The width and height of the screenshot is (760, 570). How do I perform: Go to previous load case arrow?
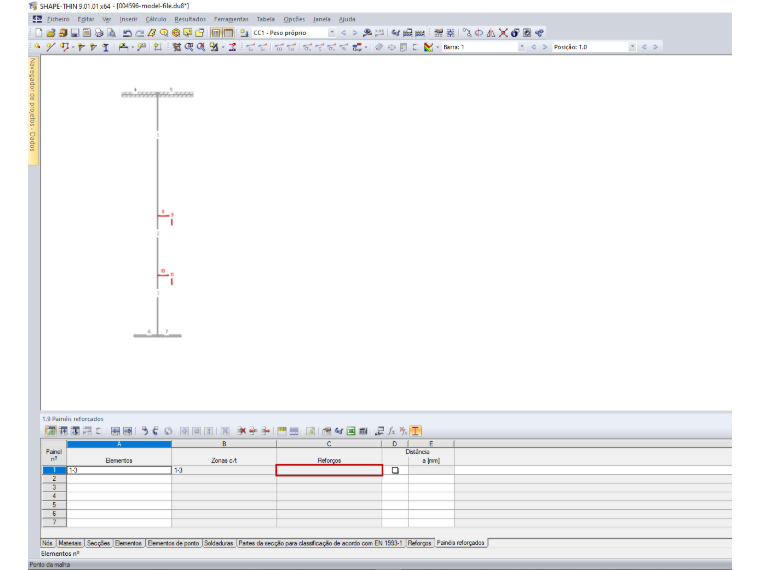click(344, 33)
